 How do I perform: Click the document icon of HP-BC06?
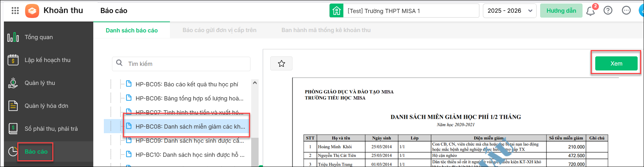click(129, 98)
